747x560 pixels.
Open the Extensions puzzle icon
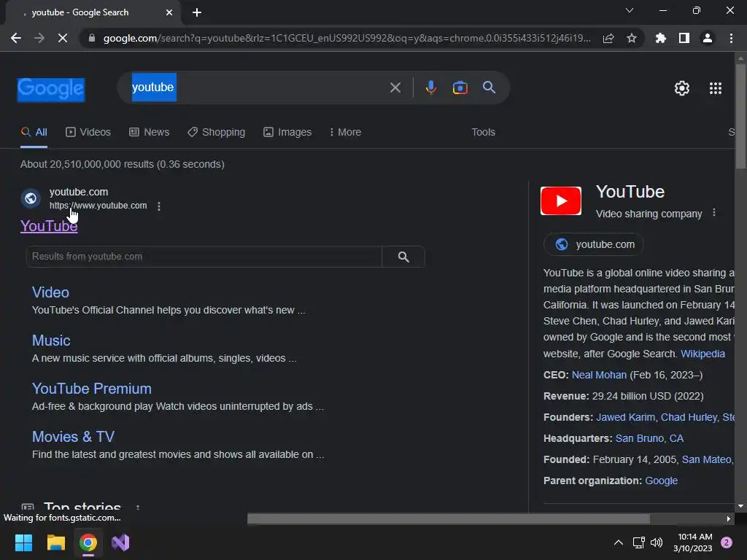(660, 38)
